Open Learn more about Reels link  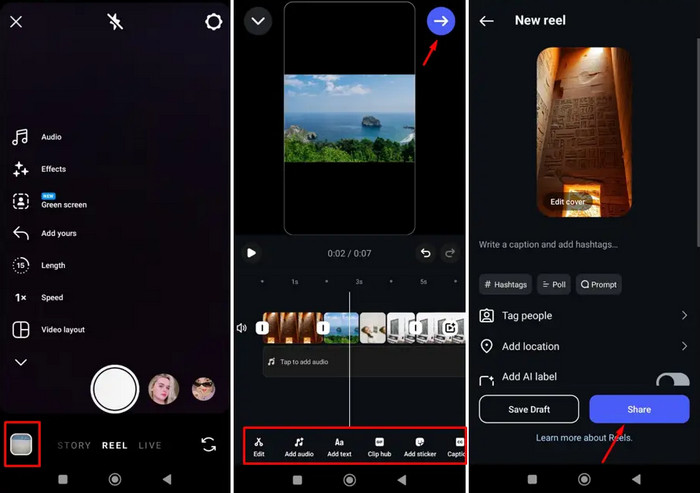(584, 438)
